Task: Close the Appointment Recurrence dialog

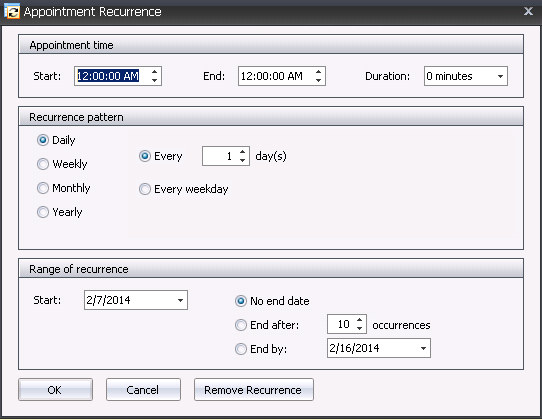Action: 528,11
